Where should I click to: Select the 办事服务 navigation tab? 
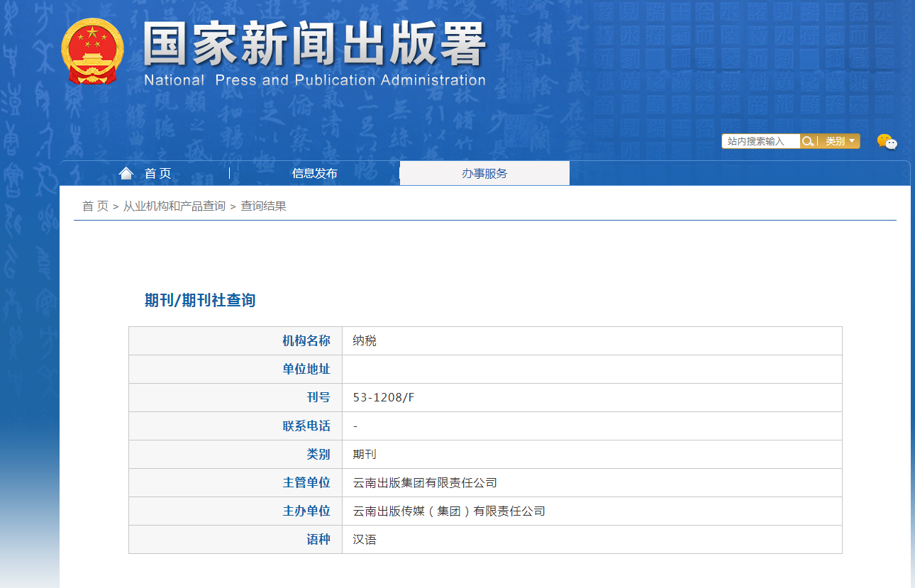pyautogui.click(x=484, y=173)
